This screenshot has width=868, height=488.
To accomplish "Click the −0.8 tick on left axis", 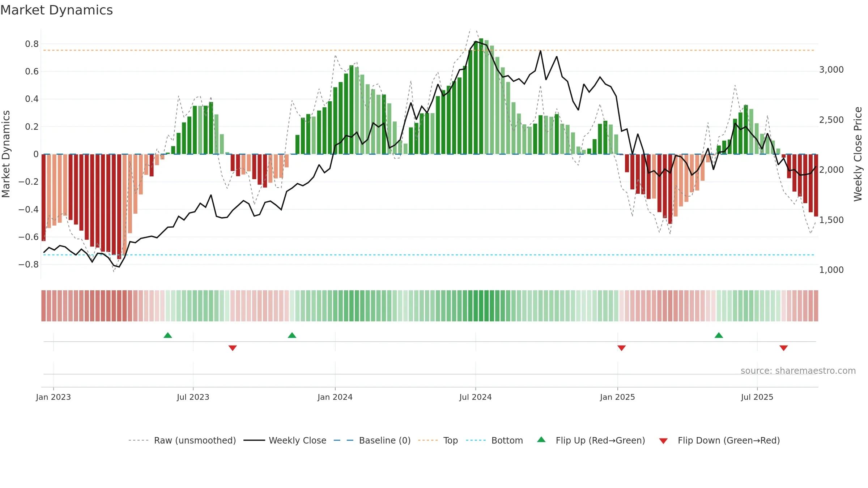I will 29,265.
